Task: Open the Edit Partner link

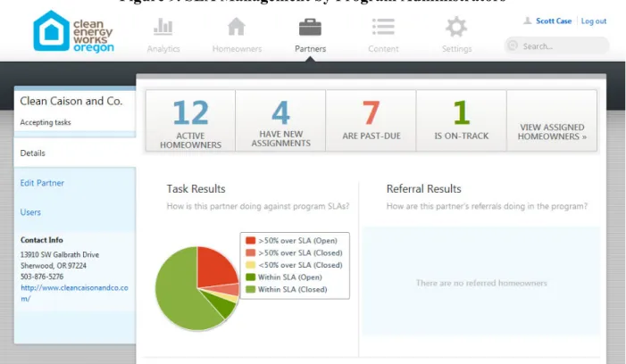Action: coord(42,183)
